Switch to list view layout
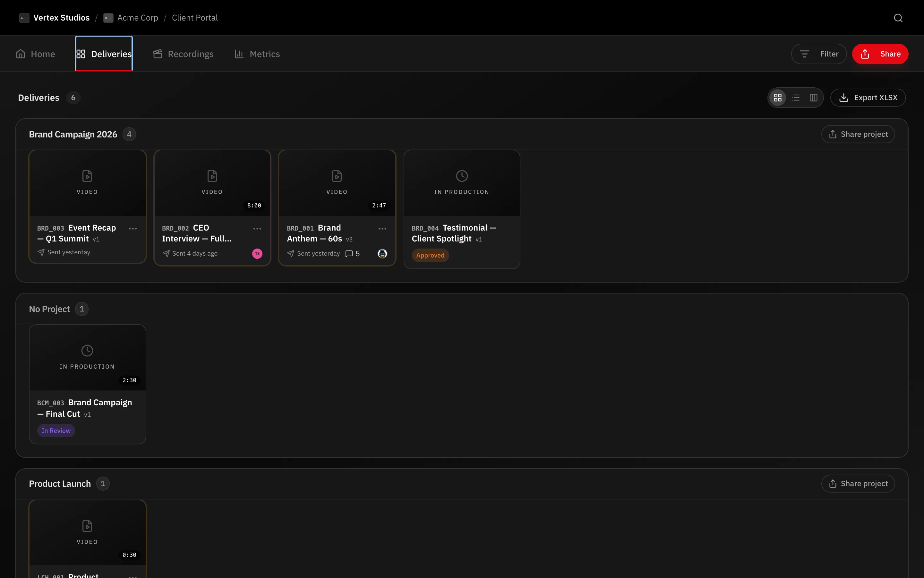924x578 pixels. click(x=795, y=98)
